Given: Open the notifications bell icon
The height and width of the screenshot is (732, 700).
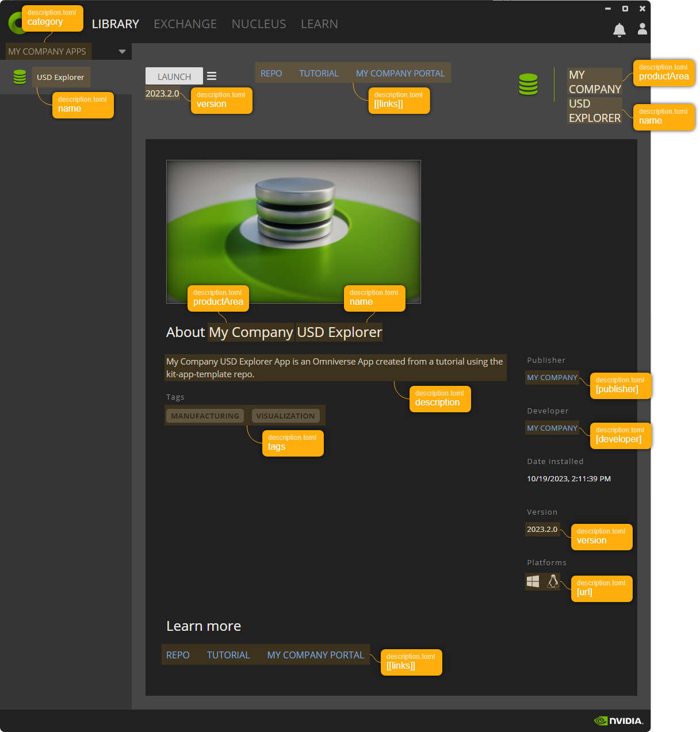Looking at the screenshot, I should pos(619,30).
